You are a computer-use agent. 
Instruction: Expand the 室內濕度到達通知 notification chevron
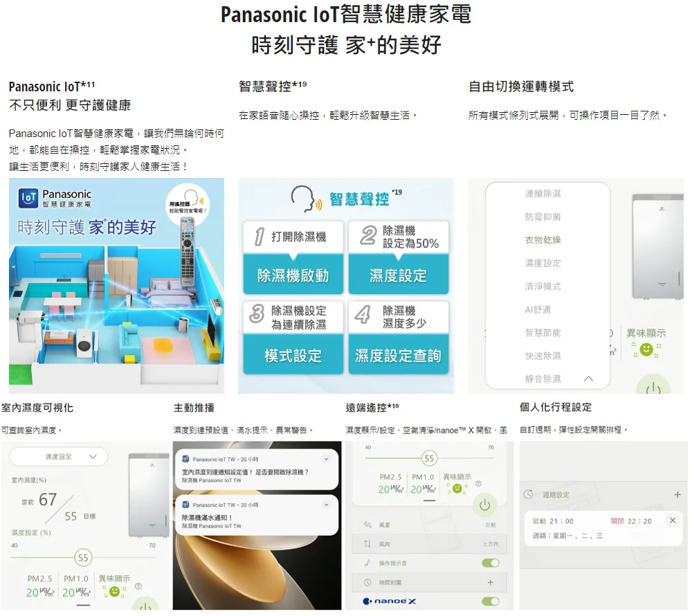(x=326, y=459)
